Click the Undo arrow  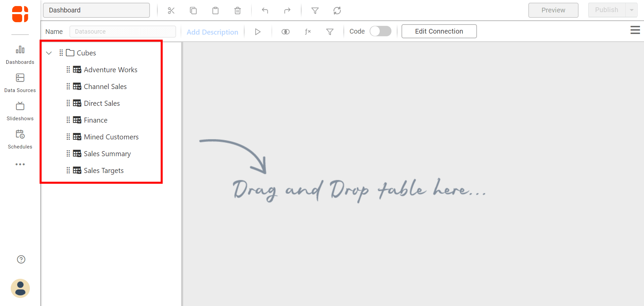(265, 11)
